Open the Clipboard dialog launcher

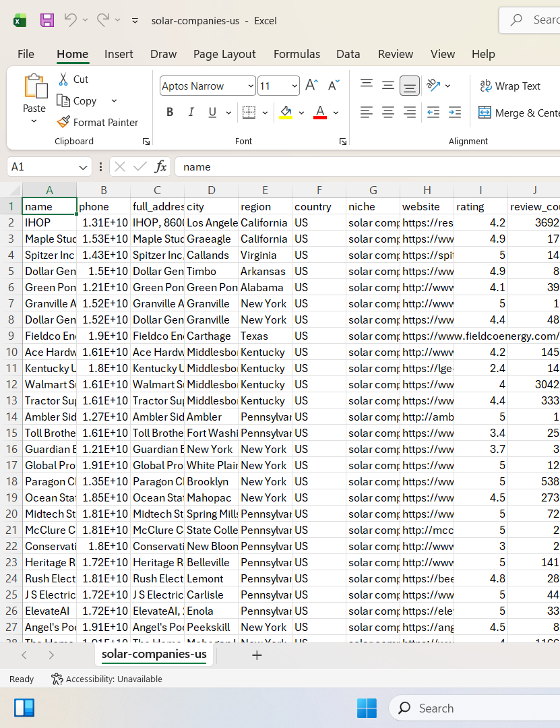pos(146,142)
